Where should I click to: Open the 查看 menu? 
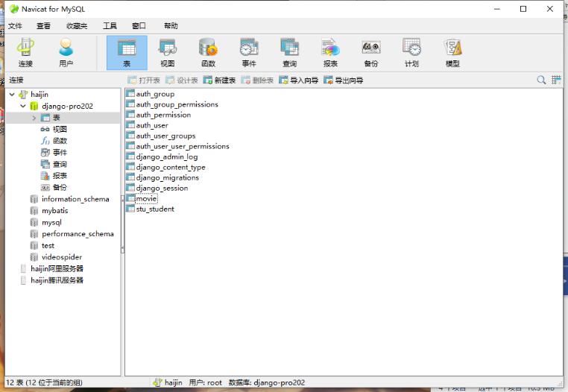click(43, 26)
